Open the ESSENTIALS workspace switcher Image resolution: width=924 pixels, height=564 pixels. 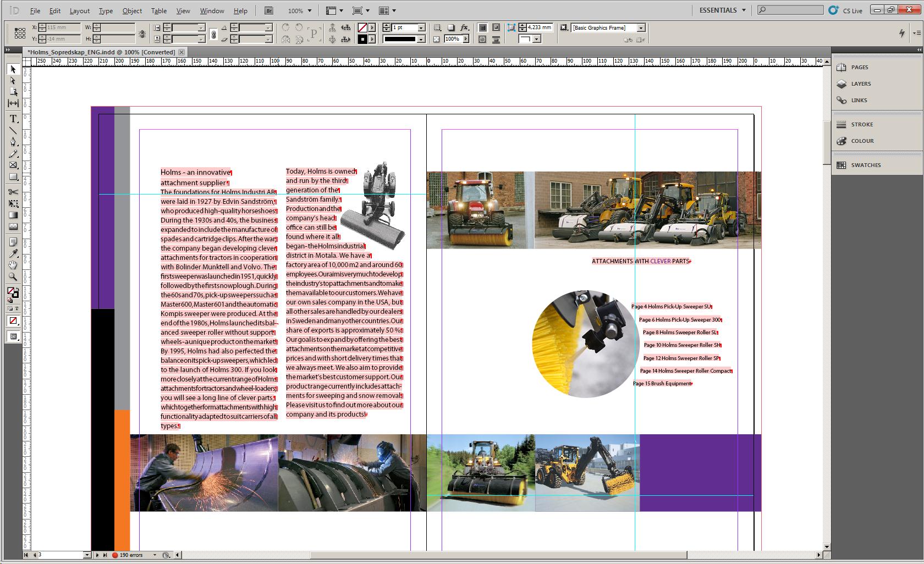[722, 10]
